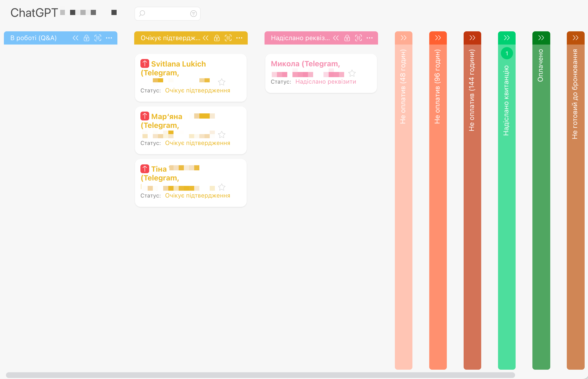The height and width of the screenshot is (379, 588).
Task: Click into the search input field
Action: [x=165, y=13]
